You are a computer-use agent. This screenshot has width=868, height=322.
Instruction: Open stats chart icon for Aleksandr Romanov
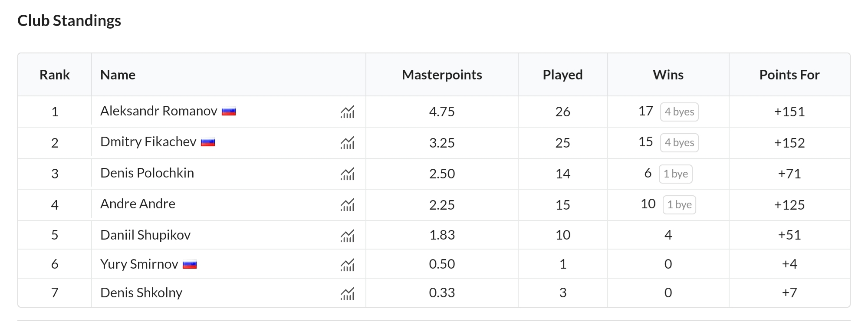[347, 112]
